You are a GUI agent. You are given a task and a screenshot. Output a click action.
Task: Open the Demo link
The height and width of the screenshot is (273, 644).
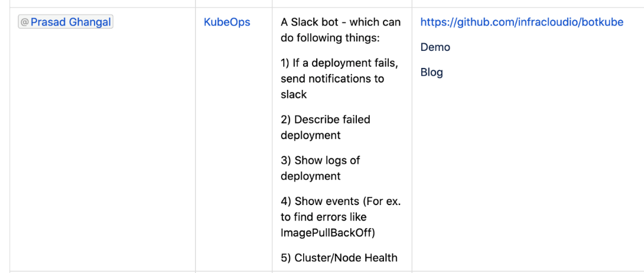click(435, 47)
